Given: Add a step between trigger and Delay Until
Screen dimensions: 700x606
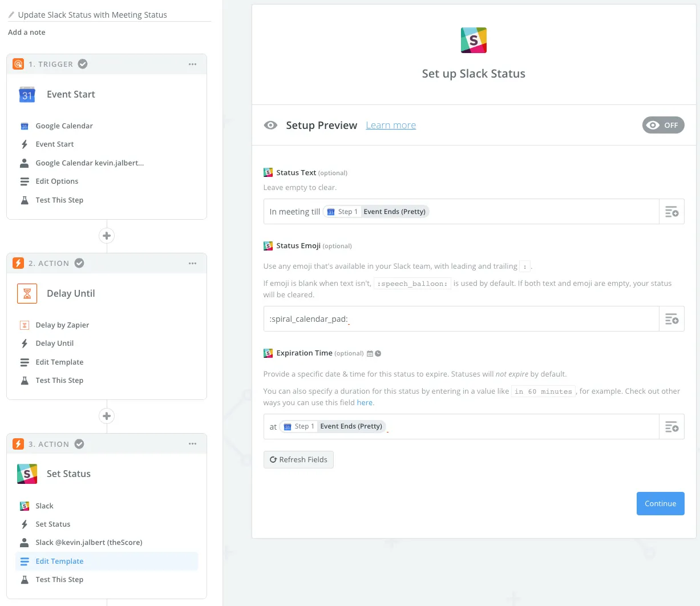Looking at the screenshot, I should coord(107,236).
